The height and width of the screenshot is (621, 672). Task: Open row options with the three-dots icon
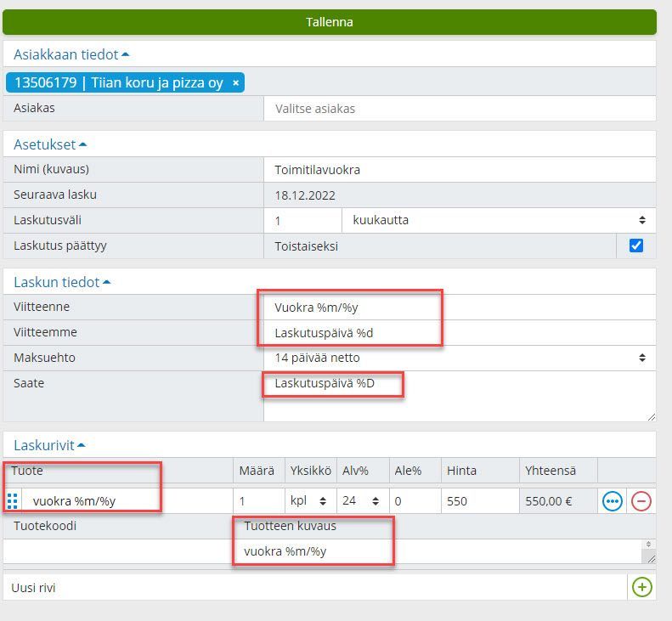[612, 501]
